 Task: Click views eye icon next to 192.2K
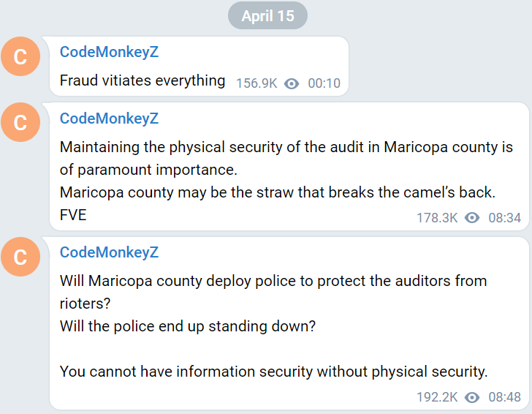click(x=472, y=397)
